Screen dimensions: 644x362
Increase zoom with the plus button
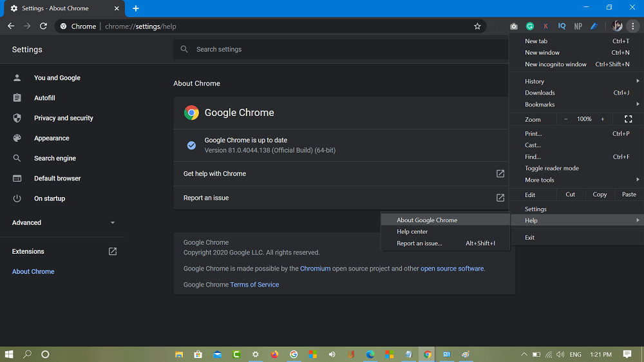pyautogui.click(x=603, y=119)
